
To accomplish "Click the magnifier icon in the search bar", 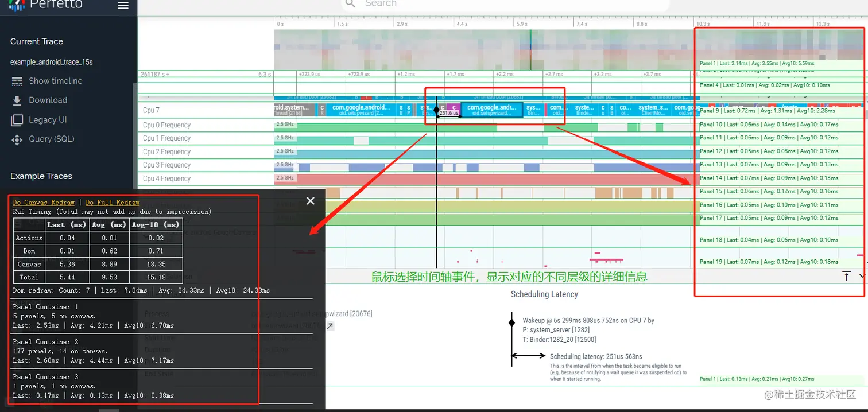I will click(x=350, y=3).
